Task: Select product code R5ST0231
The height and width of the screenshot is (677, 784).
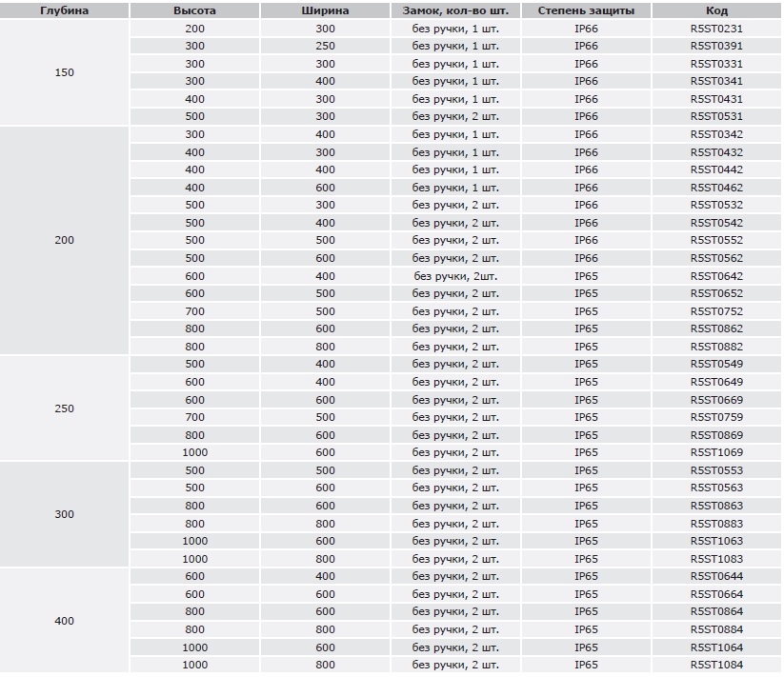Action: click(716, 29)
